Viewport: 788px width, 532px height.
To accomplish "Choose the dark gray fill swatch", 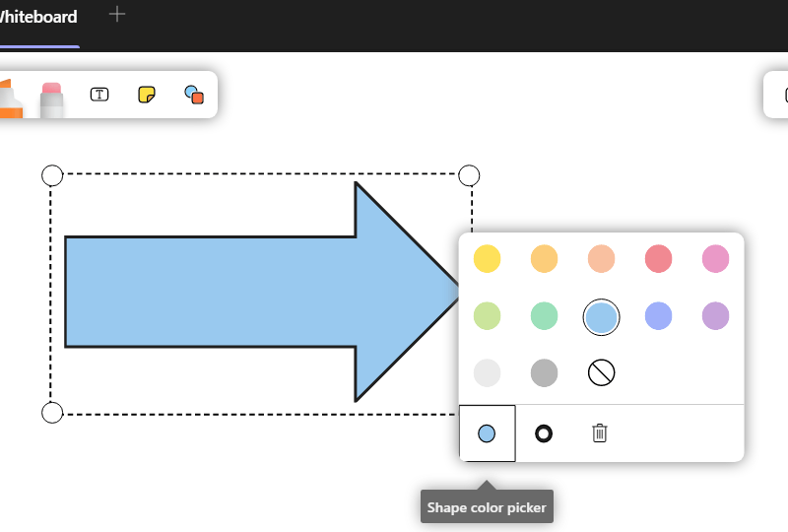I will pyautogui.click(x=544, y=372).
